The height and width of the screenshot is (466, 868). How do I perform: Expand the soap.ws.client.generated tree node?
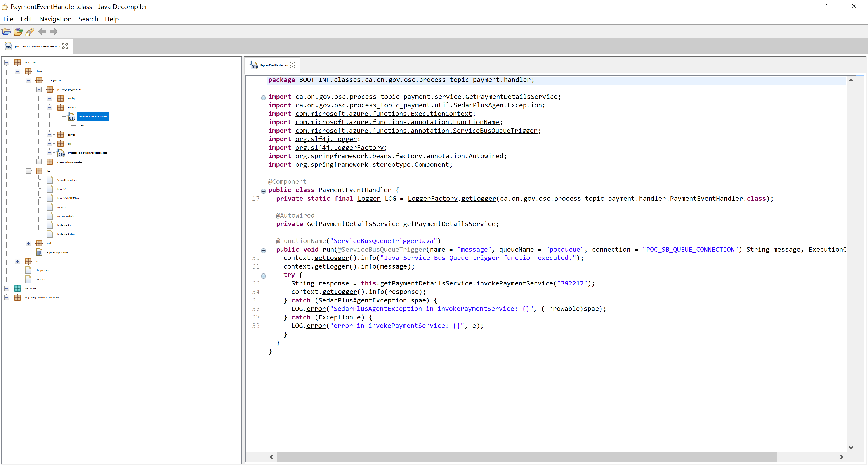click(39, 162)
